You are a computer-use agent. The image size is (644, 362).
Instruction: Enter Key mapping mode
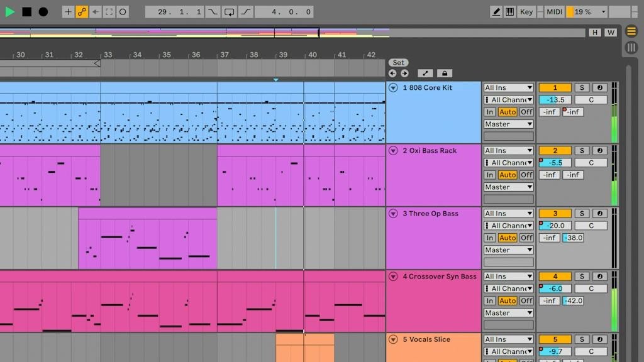(526, 11)
